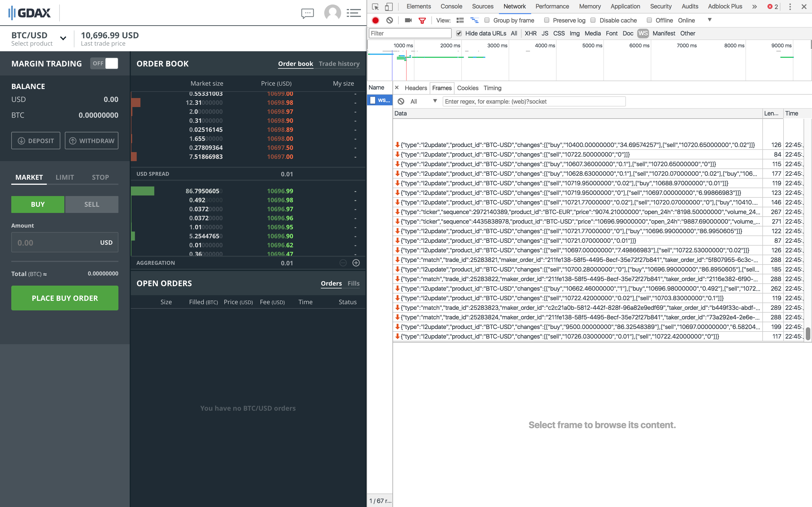The height and width of the screenshot is (507, 812).
Task: Open the GDAX account avatar
Action: [332, 13]
